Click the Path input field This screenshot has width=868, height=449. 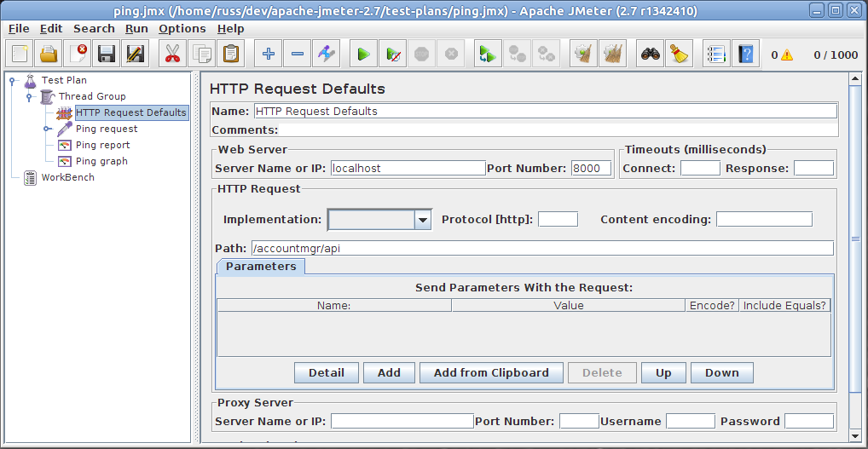(542, 248)
